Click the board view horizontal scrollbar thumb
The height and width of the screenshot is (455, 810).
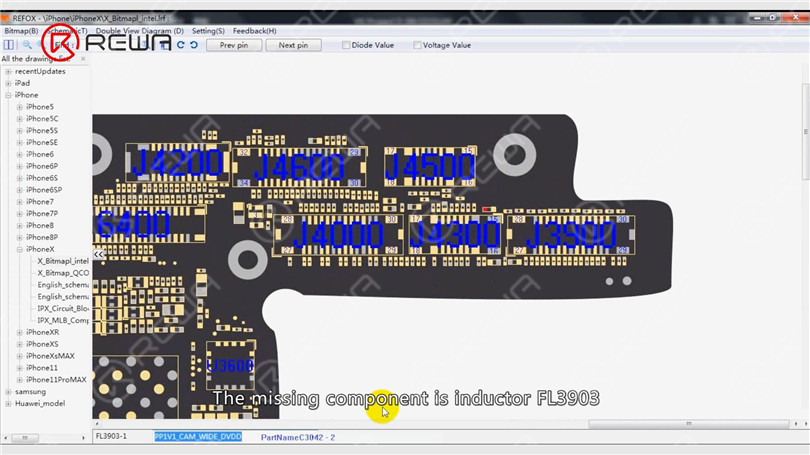click(x=689, y=424)
